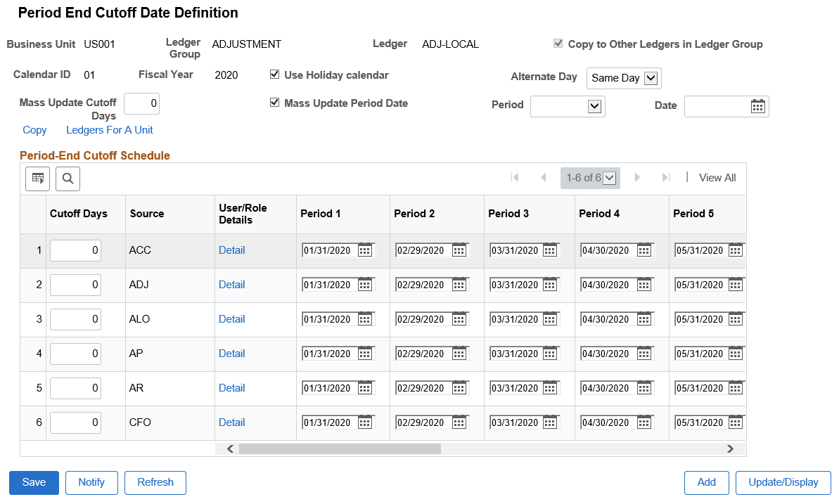
Task: Click Detail on the ADJ source row
Action: point(232,285)
